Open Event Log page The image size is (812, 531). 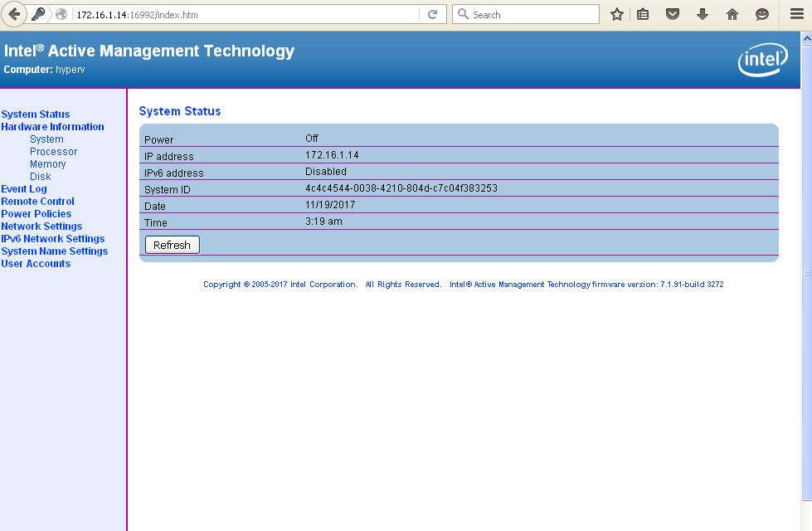tap(24, 188)
